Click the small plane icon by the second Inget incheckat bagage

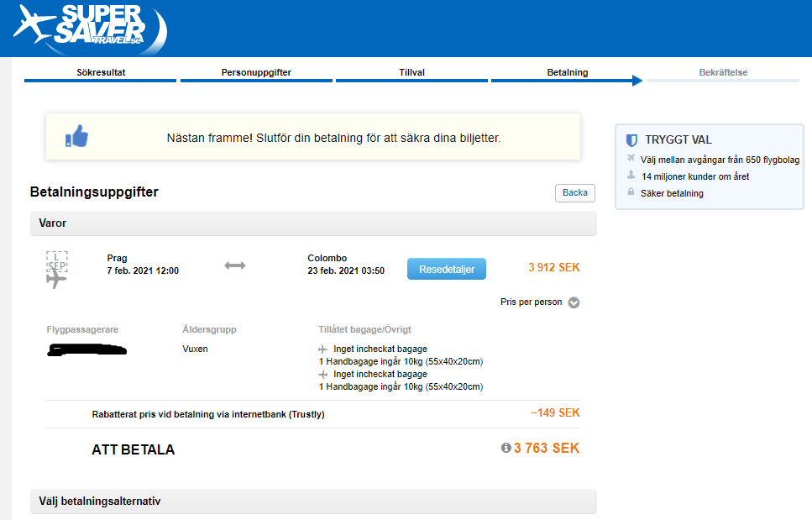[x=322, y=375]
